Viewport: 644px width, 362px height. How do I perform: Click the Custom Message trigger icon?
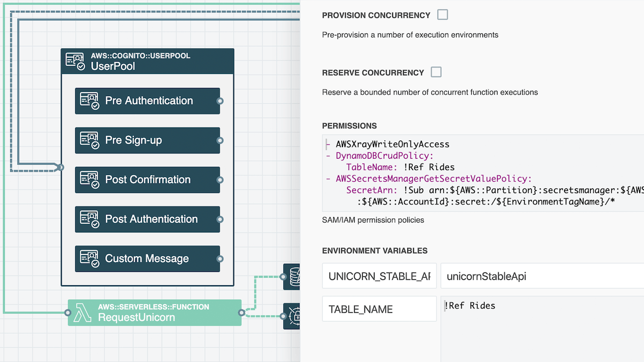point(90,258)
